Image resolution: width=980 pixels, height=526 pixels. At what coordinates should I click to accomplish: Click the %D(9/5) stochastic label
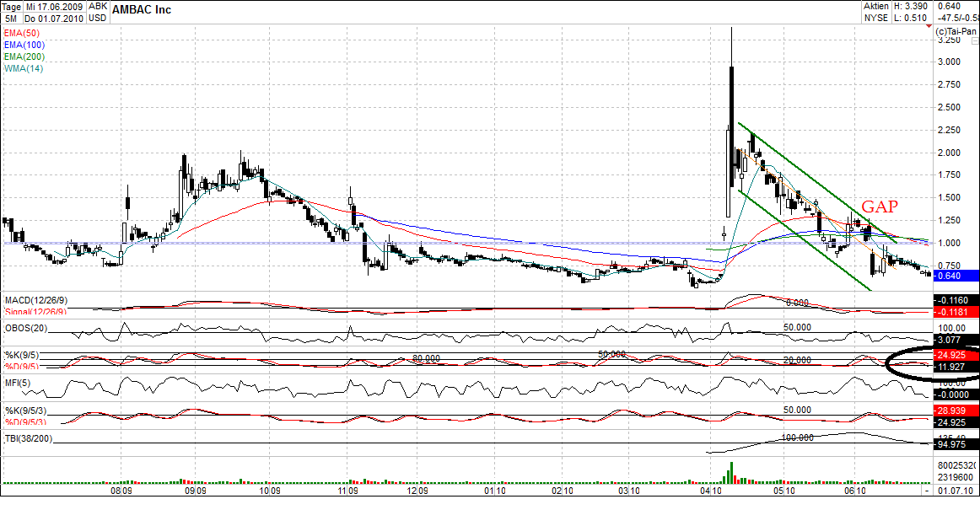[x=22, y=367]
